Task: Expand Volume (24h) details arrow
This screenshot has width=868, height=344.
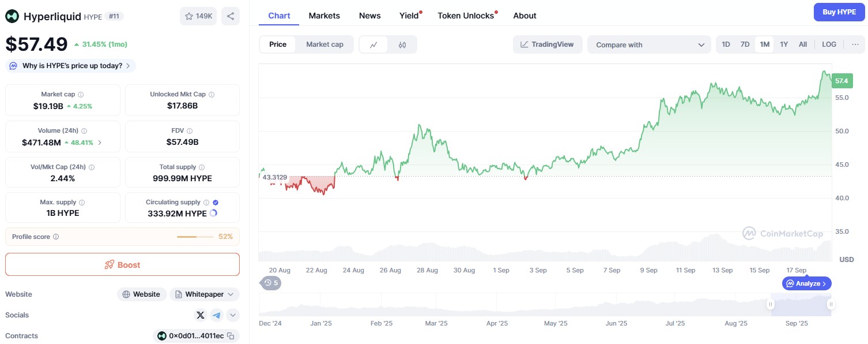Action: (x=100, y=142)
